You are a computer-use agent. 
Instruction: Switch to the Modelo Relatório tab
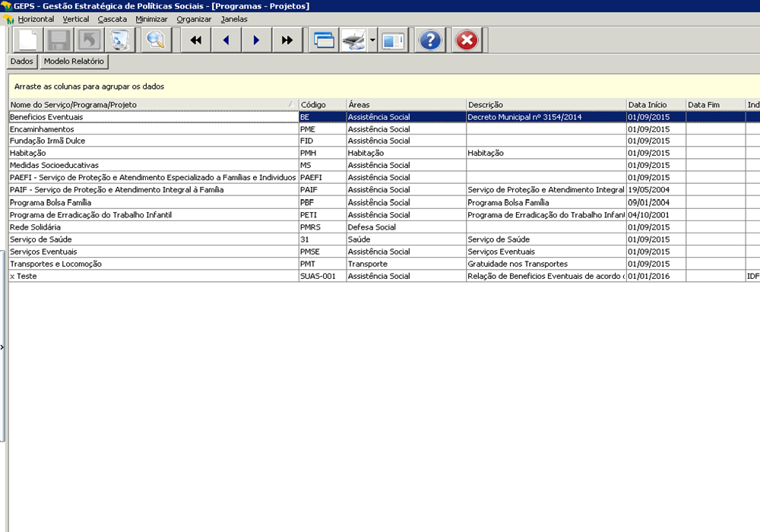coord(74,62)
